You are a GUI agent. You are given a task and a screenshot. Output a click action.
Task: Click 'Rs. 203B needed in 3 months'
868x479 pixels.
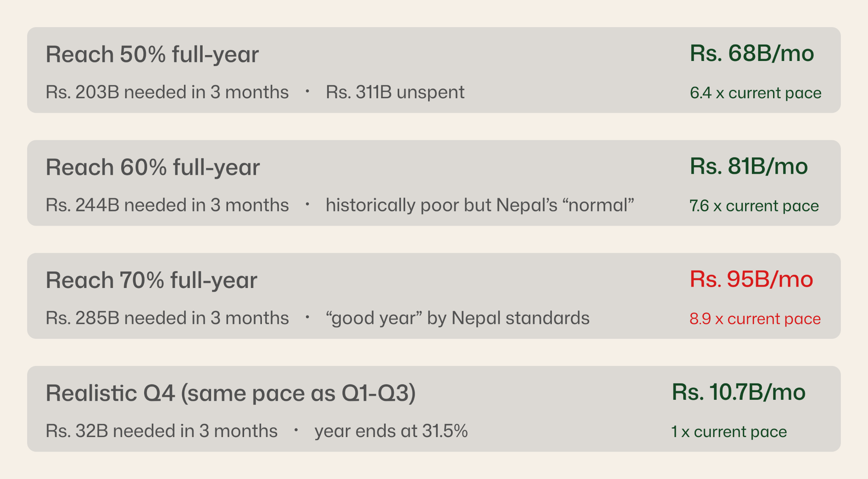(167, 92)
